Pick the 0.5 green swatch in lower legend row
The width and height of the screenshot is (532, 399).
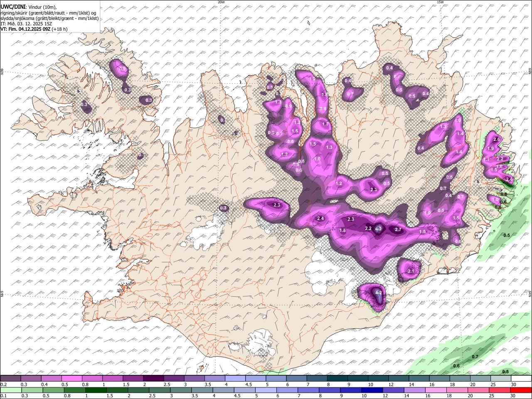(54, 390)
